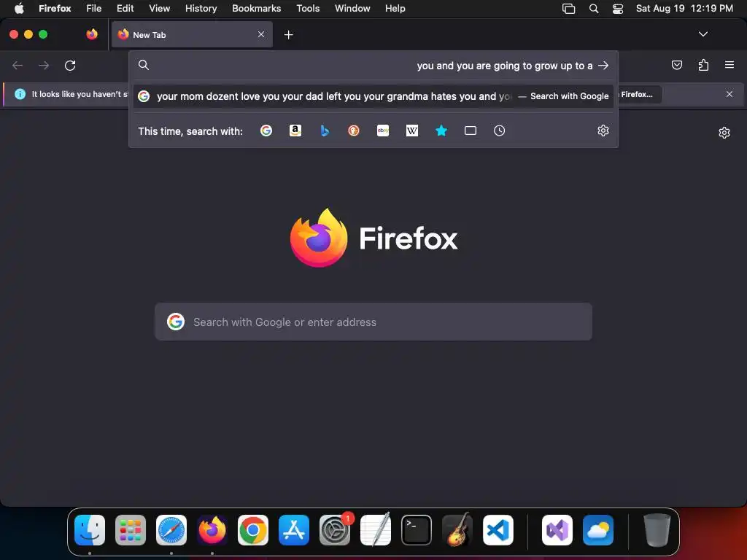Open Spotlight search in menu bar
The width and height of the screenshot is (747, 560).
click(x=594, y=9)
